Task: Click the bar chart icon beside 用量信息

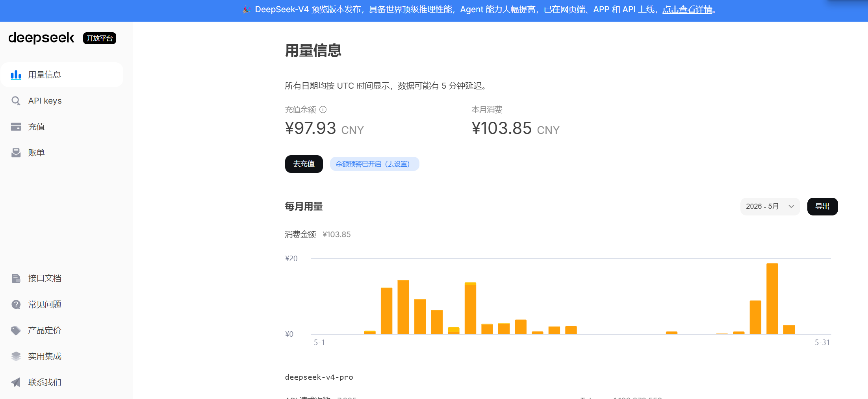Action: coord(16,75)
